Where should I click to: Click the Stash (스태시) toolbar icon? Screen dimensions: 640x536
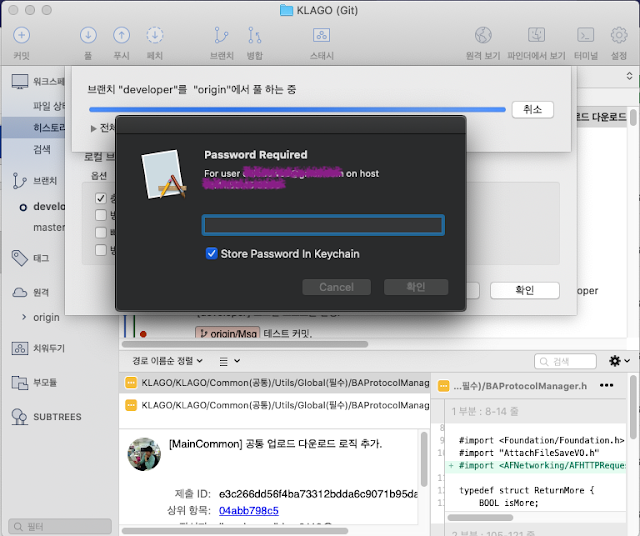coord(322,35)
